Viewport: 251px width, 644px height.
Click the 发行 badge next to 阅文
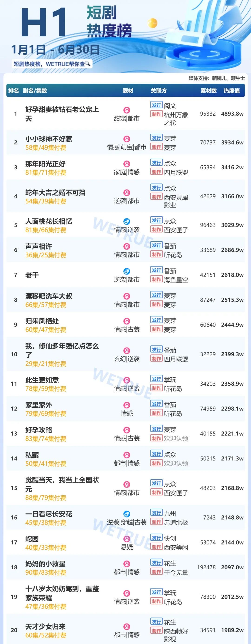click(x=157, y=105)
